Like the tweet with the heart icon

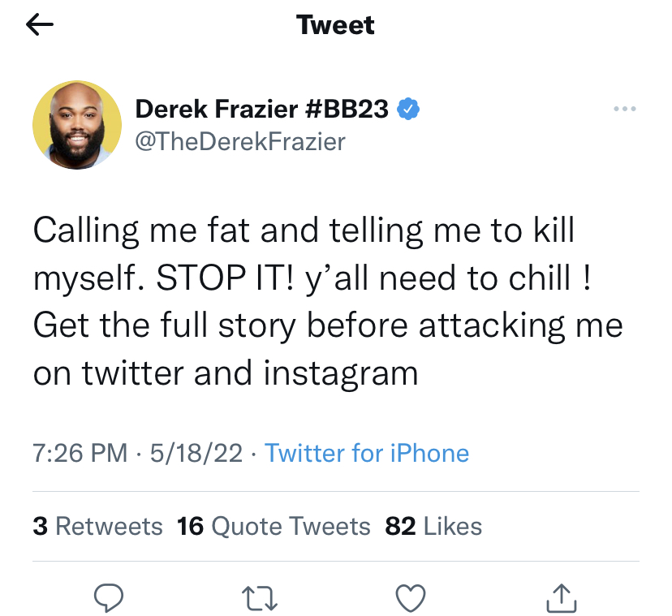tap(411, 597)
